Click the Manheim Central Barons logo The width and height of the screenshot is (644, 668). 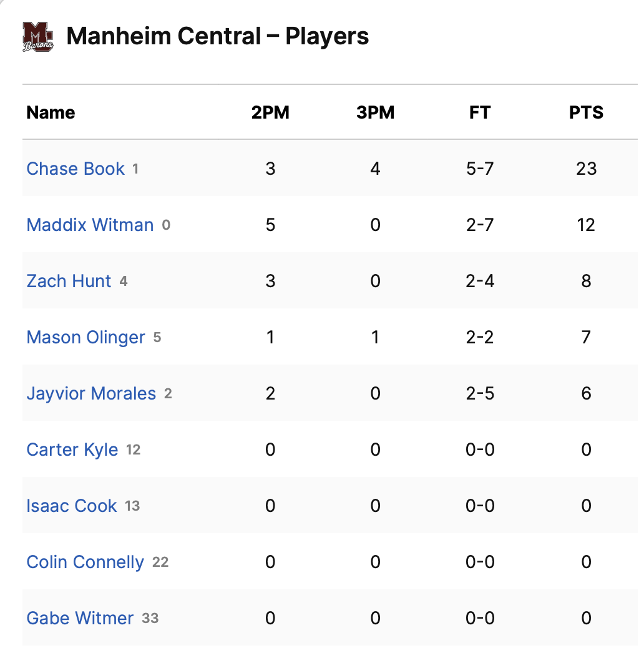[x=37, y=37]
